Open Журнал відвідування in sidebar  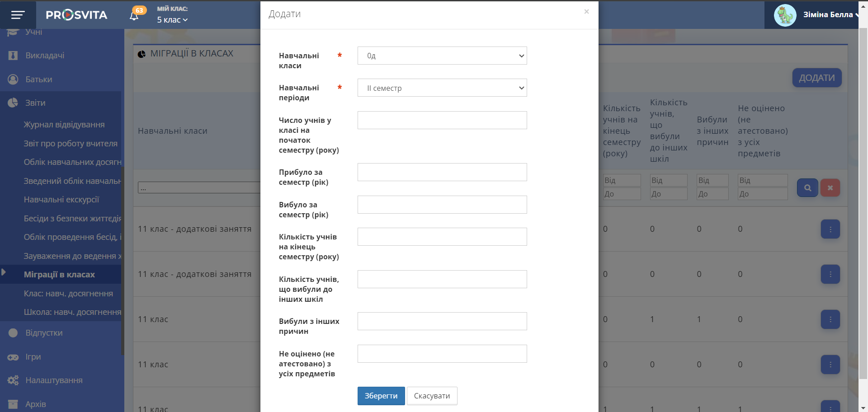click(x=64, y=125)
